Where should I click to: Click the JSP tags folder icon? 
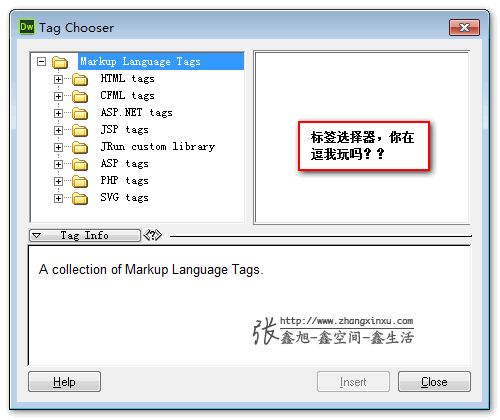tap(80, 130)
